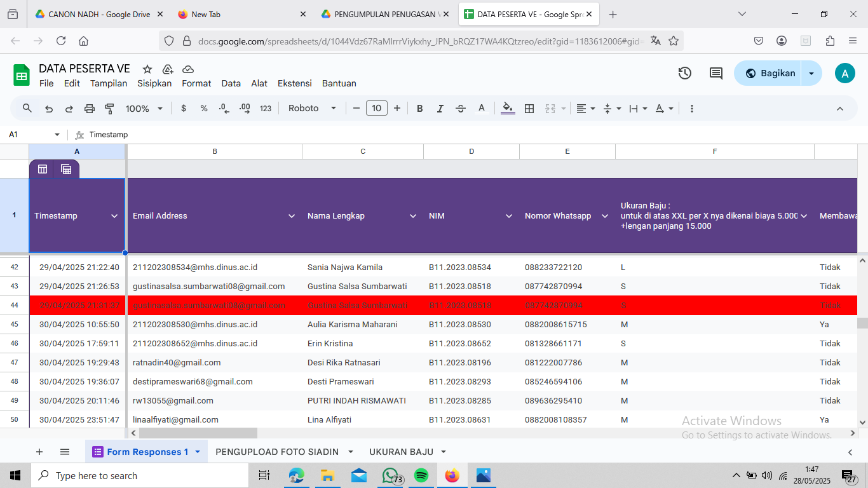Collapse the menus with the caret
The width and height of the screenshot is (868, 488).
[x=840, y=109]
